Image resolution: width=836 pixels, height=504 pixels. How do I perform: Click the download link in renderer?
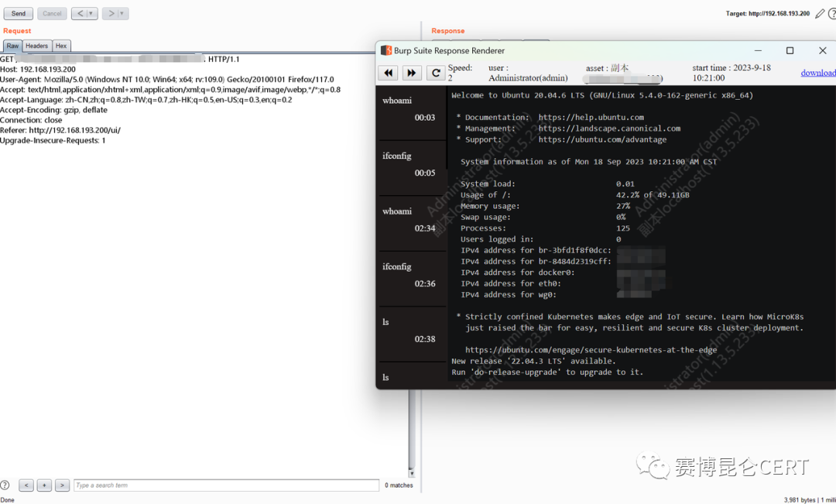[818, 73]
